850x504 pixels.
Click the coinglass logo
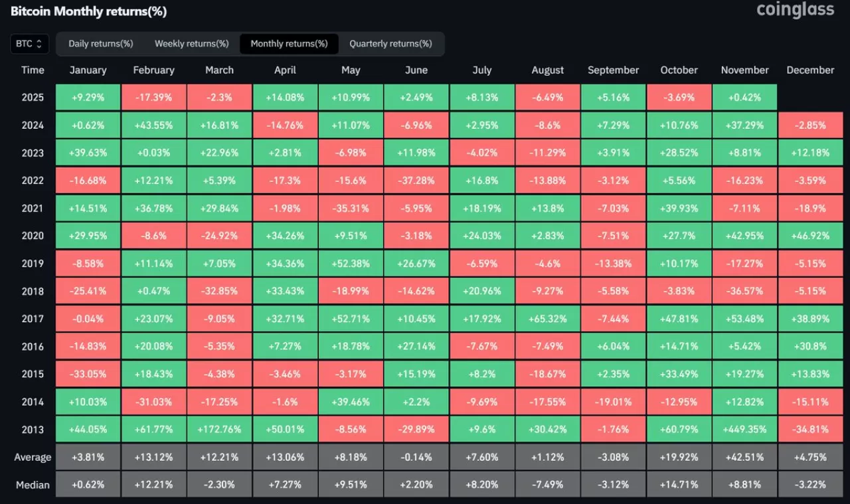click(795, 10)
